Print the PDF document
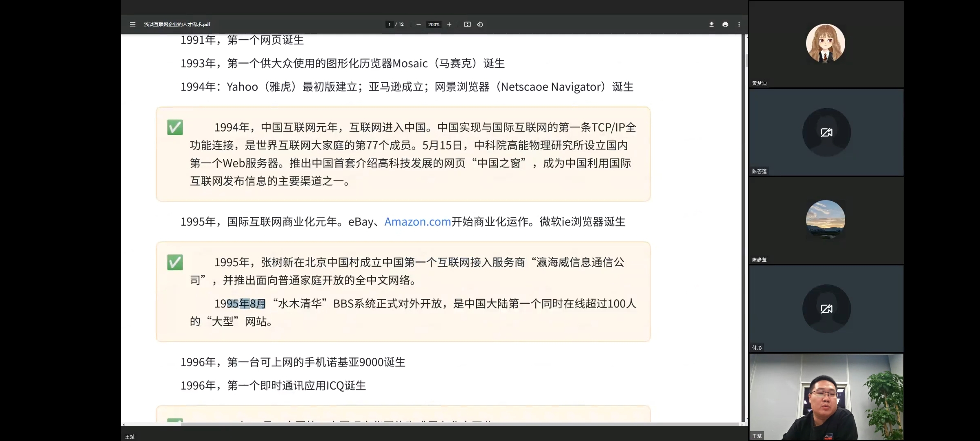Viewport: 980px width, 441px height. pos(725,24)
